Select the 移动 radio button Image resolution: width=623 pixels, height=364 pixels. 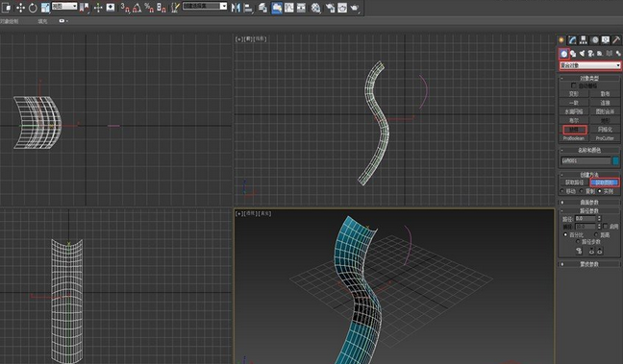(x=562, y=191)
